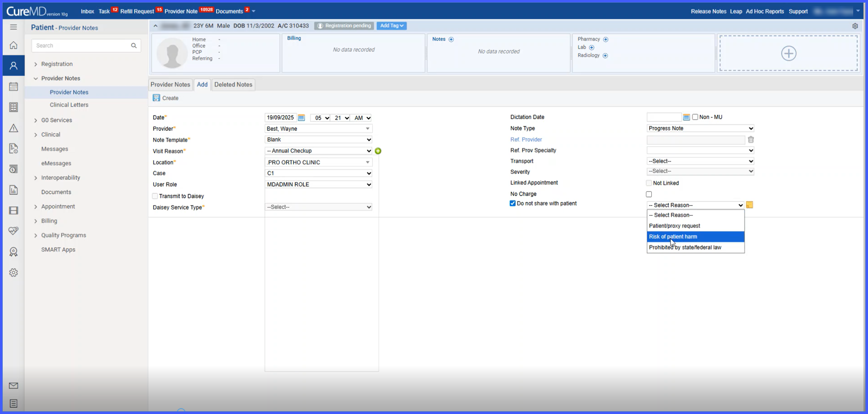Screen dimensions: 868x414
Task: Expand the Registration tree item
Action: pos(36,64)
